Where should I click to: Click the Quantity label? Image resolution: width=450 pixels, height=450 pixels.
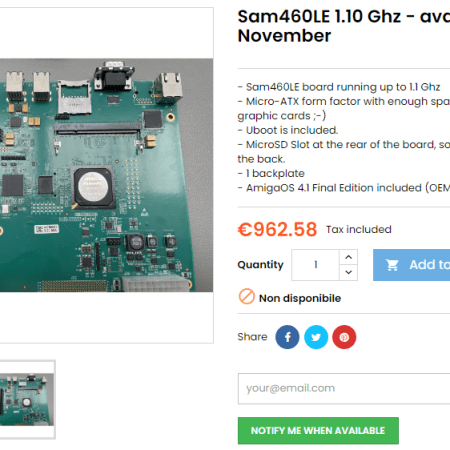260,265
